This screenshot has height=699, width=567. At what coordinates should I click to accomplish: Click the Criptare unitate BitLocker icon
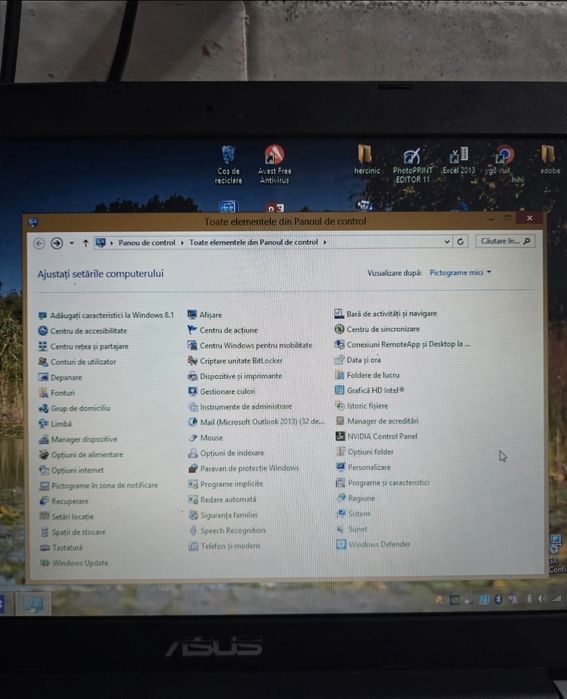pyautogui.click(x=193, y=361)
